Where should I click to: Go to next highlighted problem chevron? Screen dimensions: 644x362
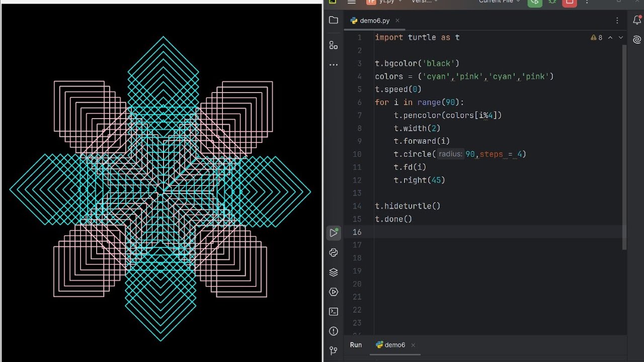[x=621, y=38]
